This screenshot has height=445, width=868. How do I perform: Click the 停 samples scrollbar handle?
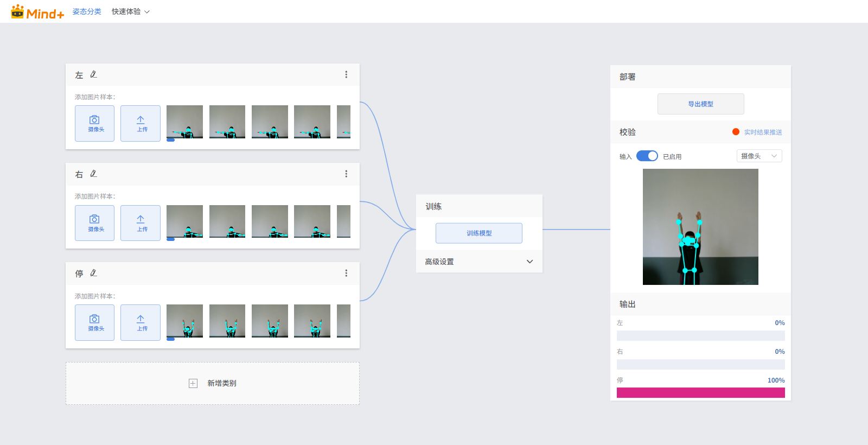[170, 339]
